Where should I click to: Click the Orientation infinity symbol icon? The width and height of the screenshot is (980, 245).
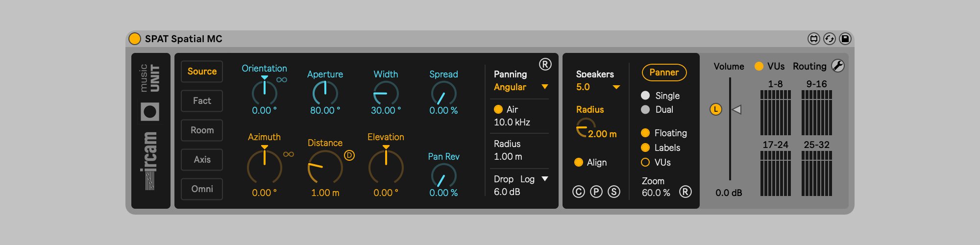click(282, 79)
